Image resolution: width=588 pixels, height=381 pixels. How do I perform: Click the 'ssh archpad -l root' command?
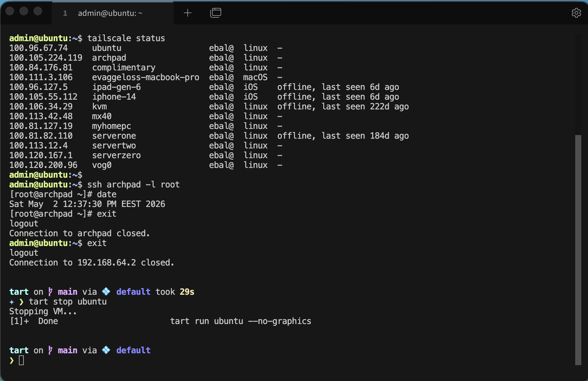(x=133, y=185)
